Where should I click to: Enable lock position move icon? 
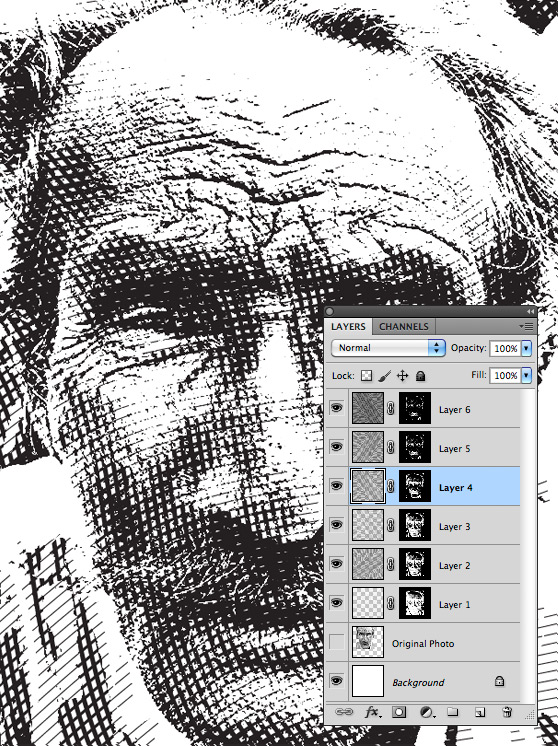(402, 376)
